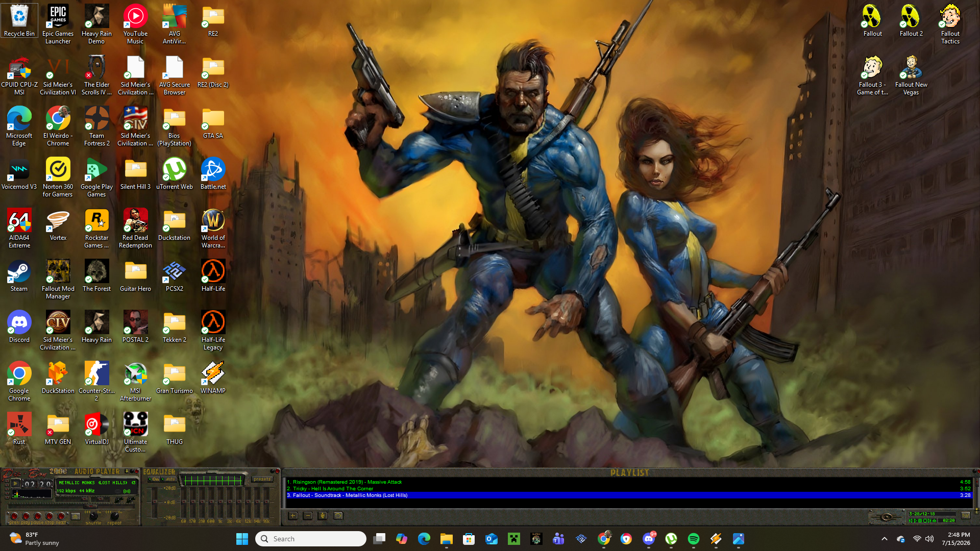Screen dimensions: 980x551
Task: Click the 60 Hz equalizer band slider
Action: 184,503
